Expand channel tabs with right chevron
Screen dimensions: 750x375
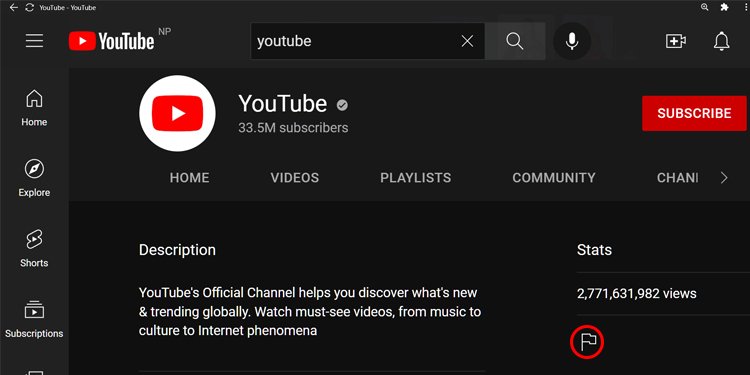(724, 178)
